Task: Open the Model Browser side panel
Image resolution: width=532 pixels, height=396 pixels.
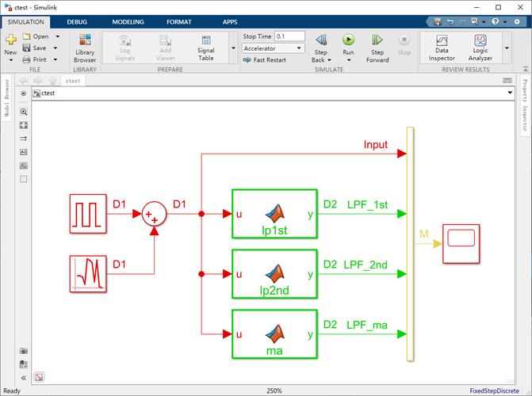Action: [6, 98]
